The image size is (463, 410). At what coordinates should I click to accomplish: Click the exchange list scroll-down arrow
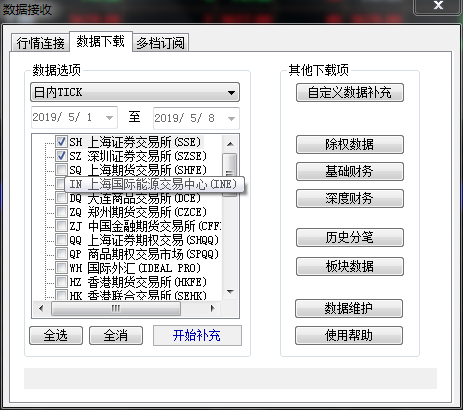pos(230,292)
